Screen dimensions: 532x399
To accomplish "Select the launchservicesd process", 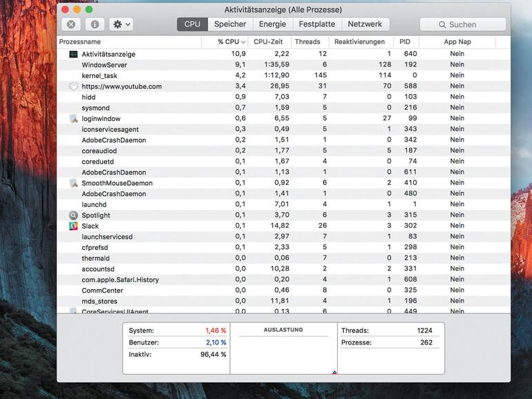I will [x=284, y=237].
